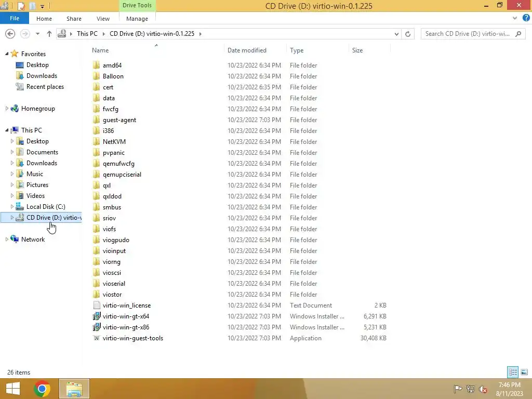Select virtio-win-gt-x86 installer icon
532x399 pixels.
pyautogui.click(x=96, y=327)
